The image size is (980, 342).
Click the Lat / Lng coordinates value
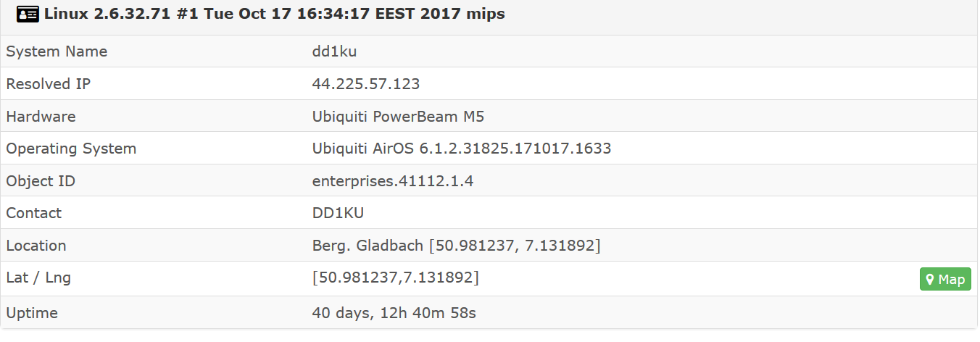395,278
